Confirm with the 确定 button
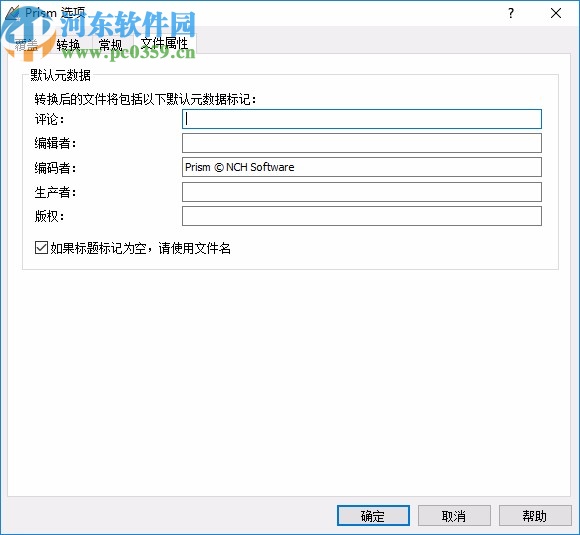 click(373, 516)
